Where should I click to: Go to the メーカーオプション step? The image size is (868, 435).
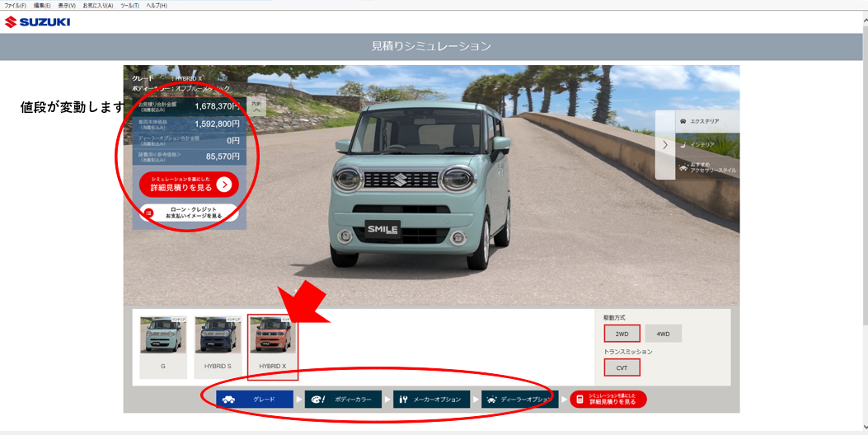tap(432, 399)
